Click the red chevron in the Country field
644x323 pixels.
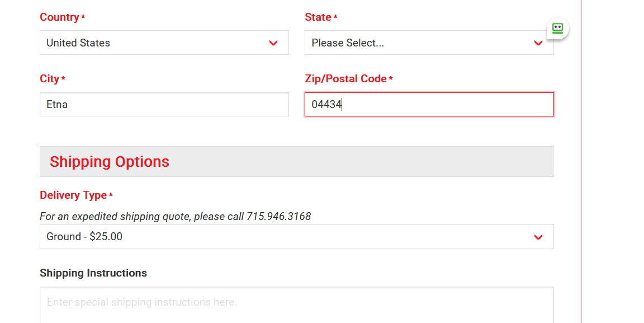[x=273, y=43]
